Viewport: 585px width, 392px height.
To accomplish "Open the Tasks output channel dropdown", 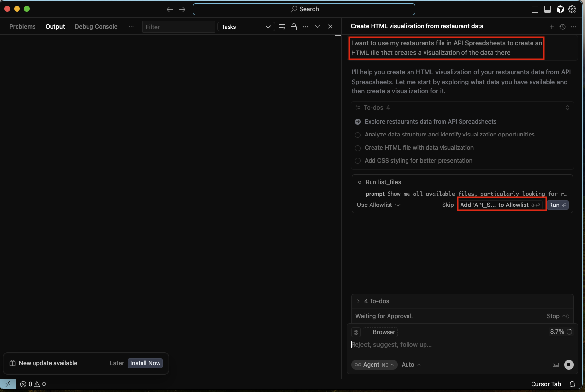I will click(246, 27).
